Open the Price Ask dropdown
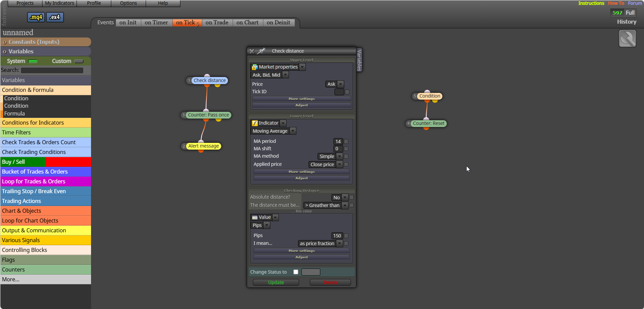The width and height of the screenshot is (644, 309). point(341,84)
